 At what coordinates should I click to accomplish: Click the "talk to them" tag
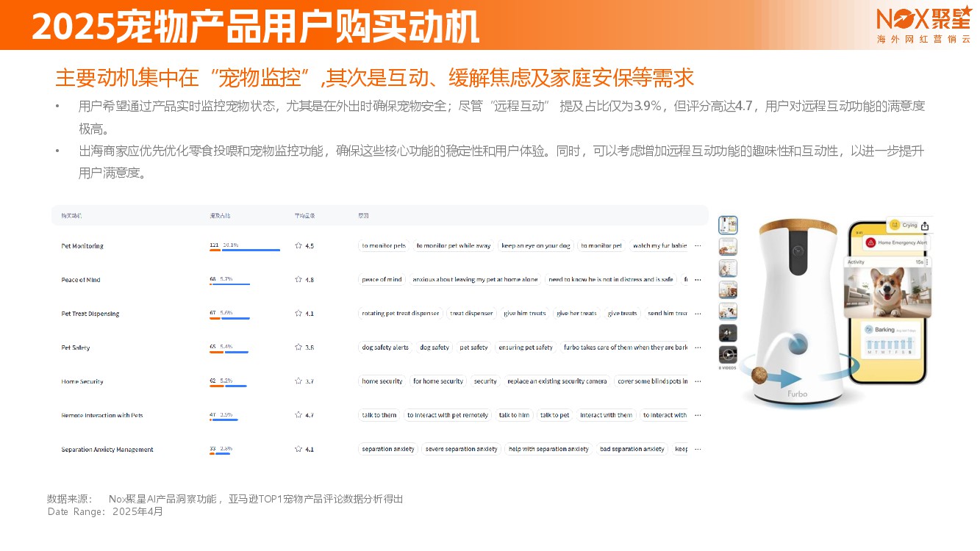tap(379, 415)
